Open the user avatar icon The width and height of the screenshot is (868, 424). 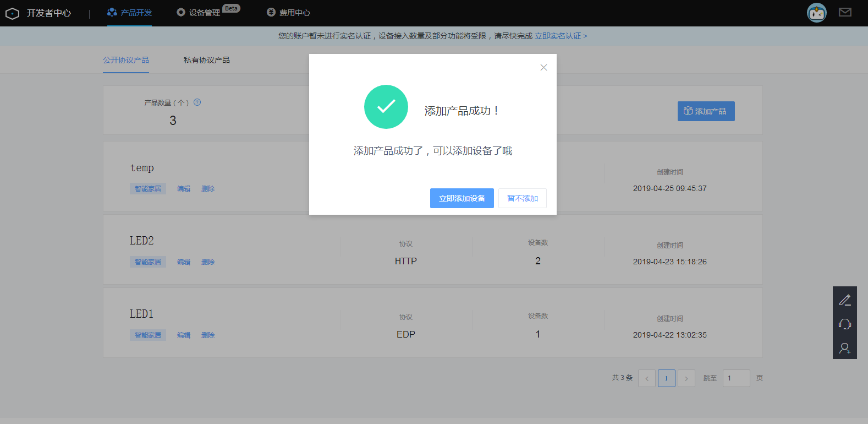click(x=817, y=13)
